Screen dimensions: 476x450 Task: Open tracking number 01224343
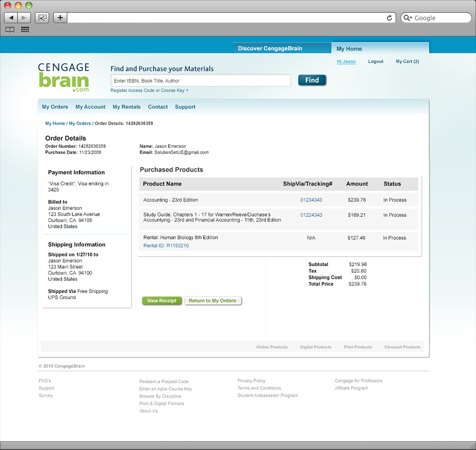(x=311, y=215)
